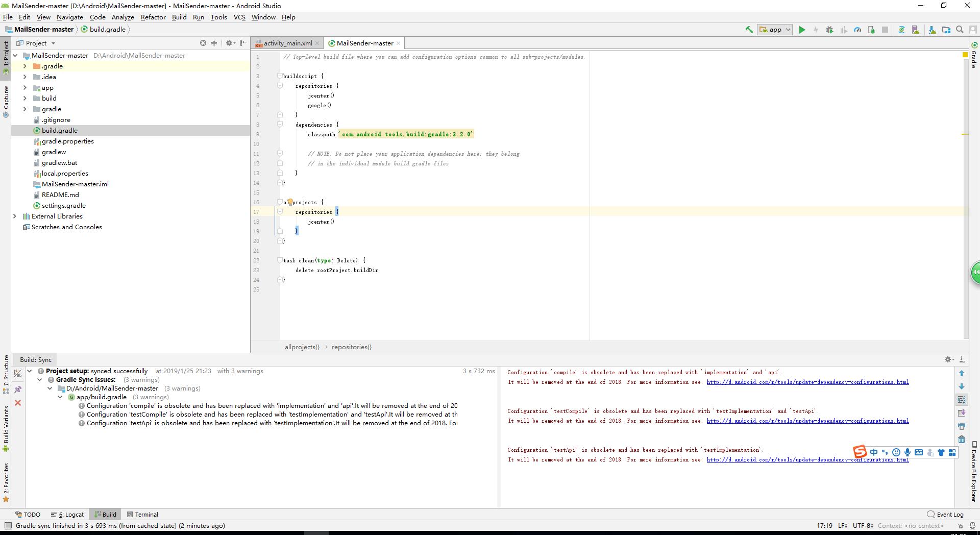Click repositories{} breadcrumb

point(352,347)
